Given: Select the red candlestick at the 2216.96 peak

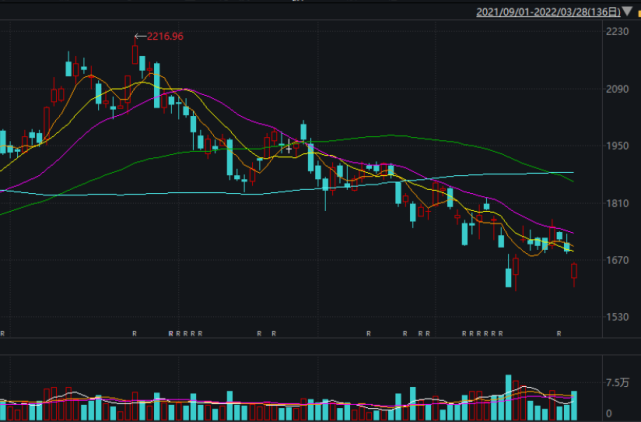Looking at the screenshot, I should [135, 53].
